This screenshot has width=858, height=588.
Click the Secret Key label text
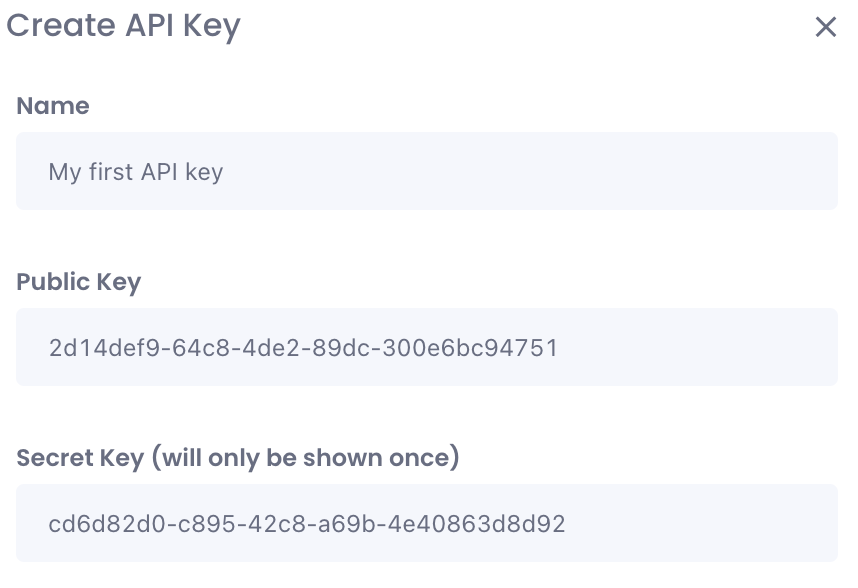[x=80, y=458]
